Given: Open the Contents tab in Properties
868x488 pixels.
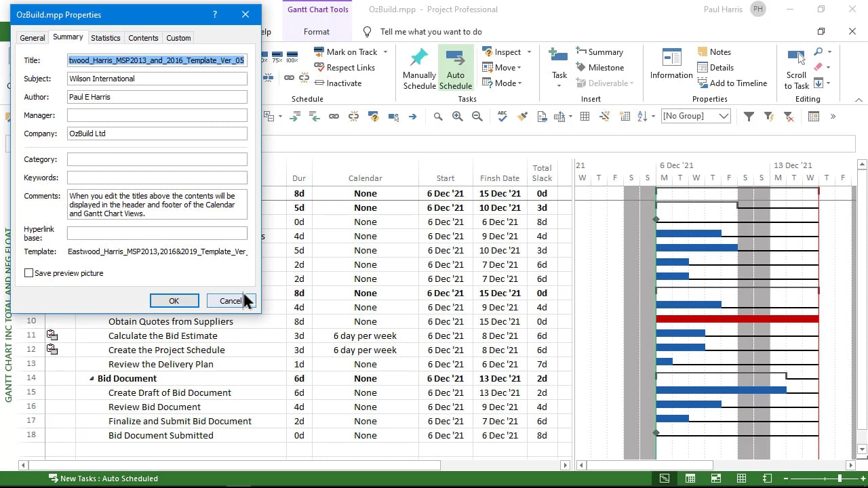Looking at the screenshot, I should click(143, 38).
